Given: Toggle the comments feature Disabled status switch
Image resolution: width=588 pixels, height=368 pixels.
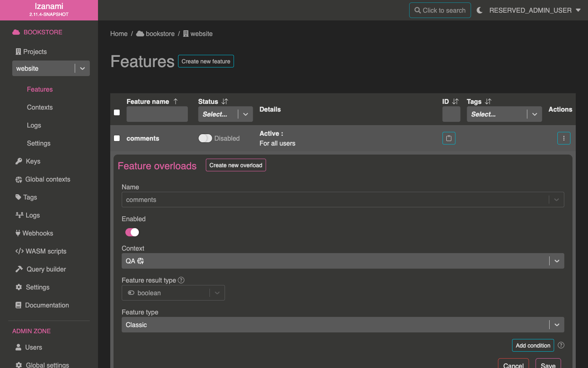Looking at the screenshot, I should [x=205, y=138].
